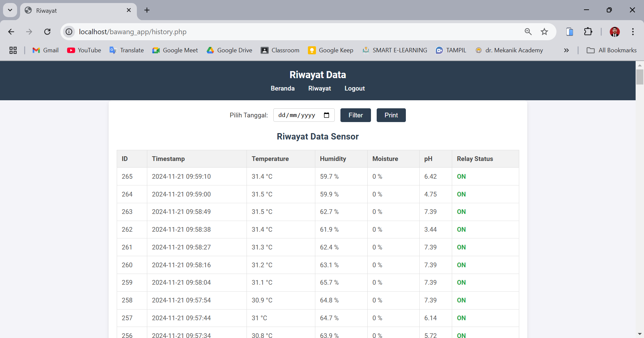
Task: Open the Chrome three-dot menu
Action: pyautogui.click(x=633, y=32)
